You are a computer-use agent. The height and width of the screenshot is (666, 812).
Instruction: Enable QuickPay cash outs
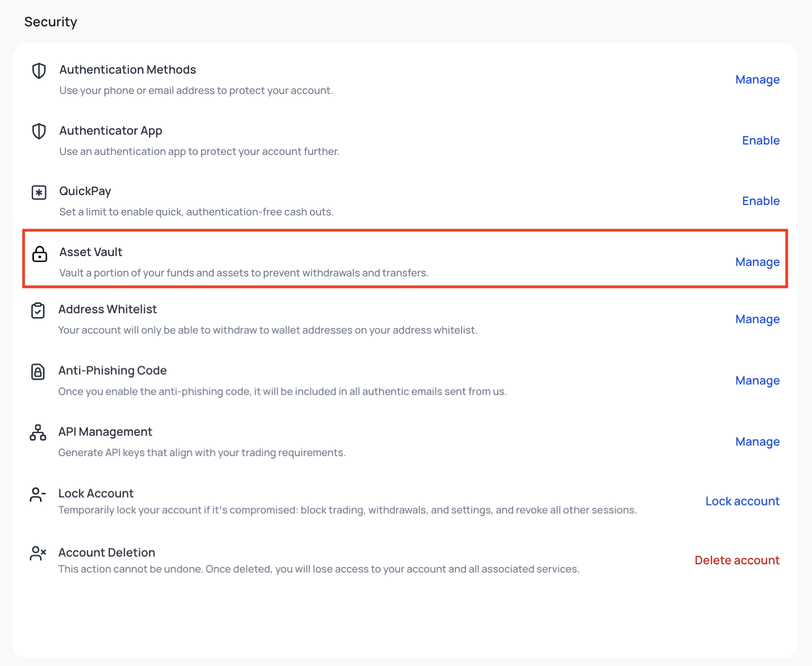point(761,201)
